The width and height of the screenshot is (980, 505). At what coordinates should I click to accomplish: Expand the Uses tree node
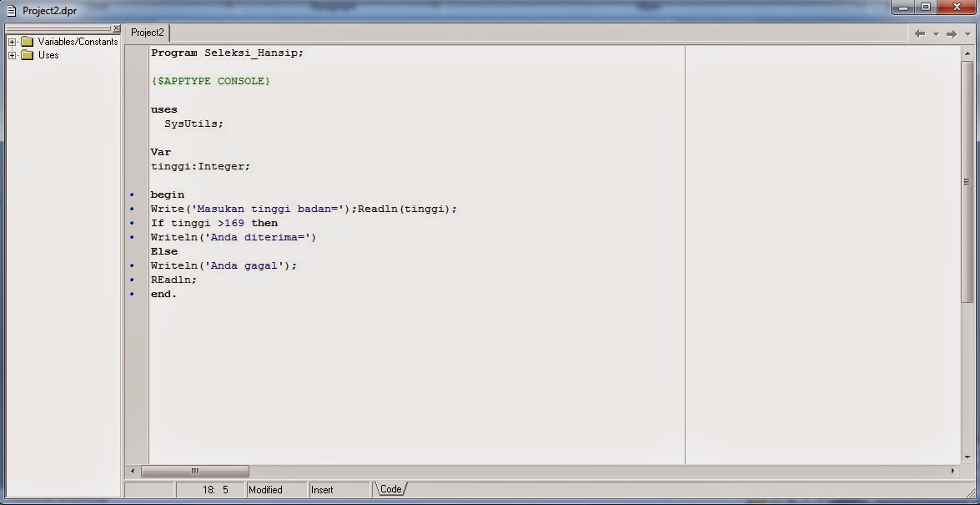click(x=11, y=55)
